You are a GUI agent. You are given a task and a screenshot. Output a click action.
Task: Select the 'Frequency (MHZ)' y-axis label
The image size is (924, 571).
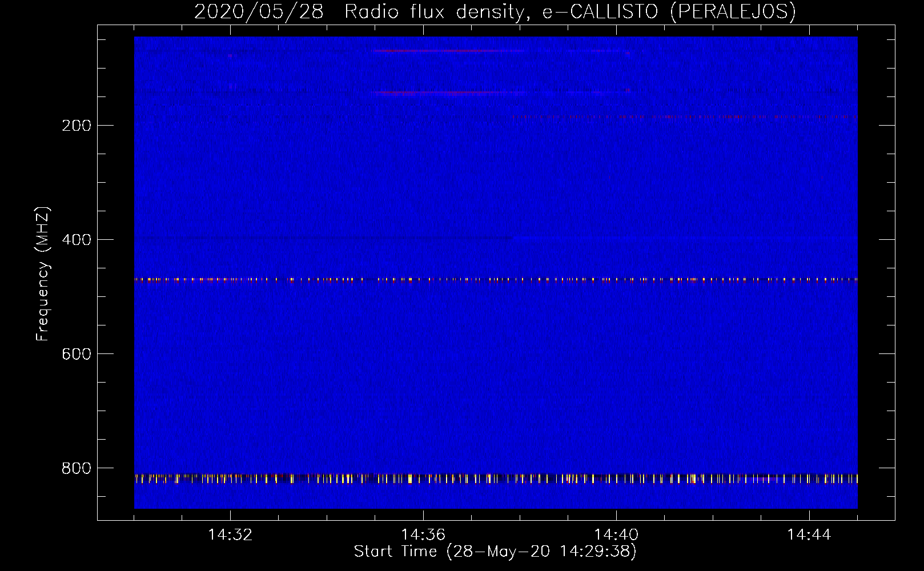pos(43,274)
